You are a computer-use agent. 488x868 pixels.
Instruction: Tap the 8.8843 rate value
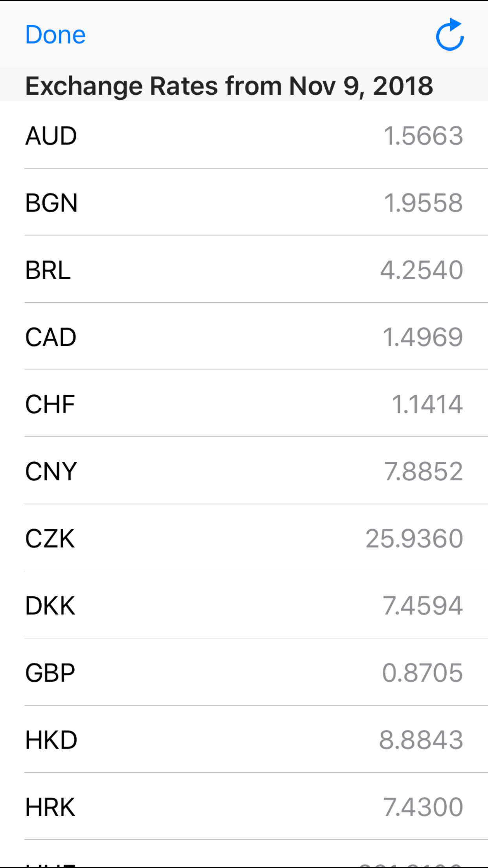pos(421,740)
